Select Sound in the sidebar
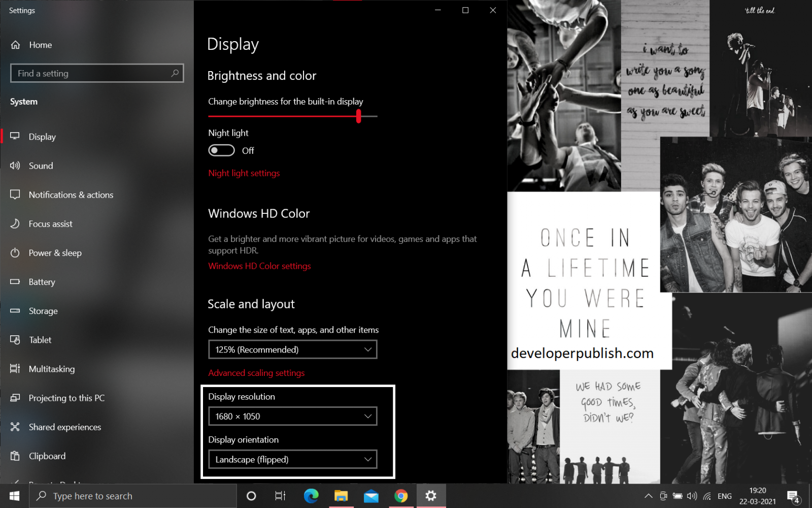812x508 pixels. (41, 166)
